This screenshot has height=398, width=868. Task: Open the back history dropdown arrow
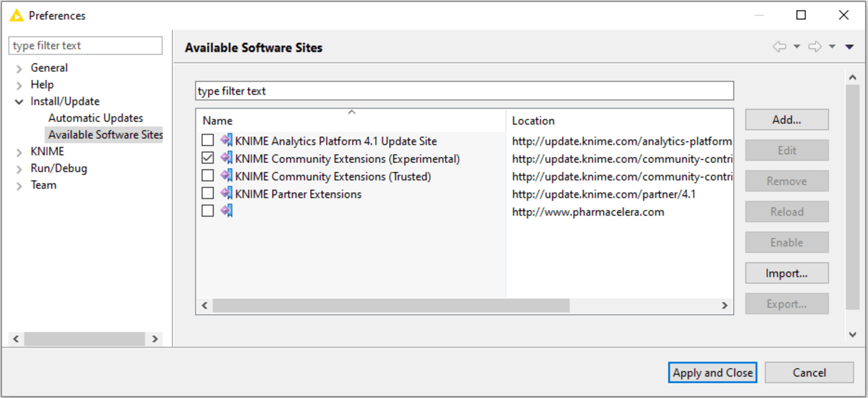pyautogui.click(x=797, y=46)
